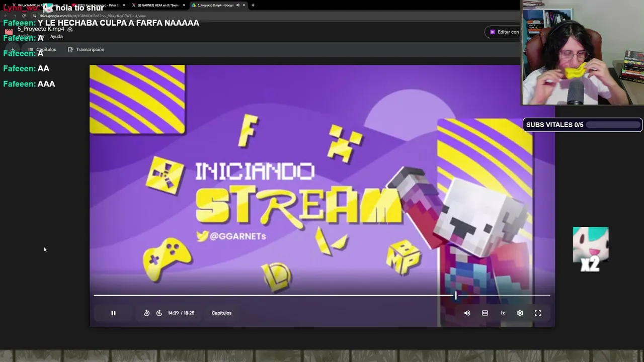Viewport: 644px width, 362px height.
Task: Enter fullscreen mode in the video player
Action: (x=538, y=313)
